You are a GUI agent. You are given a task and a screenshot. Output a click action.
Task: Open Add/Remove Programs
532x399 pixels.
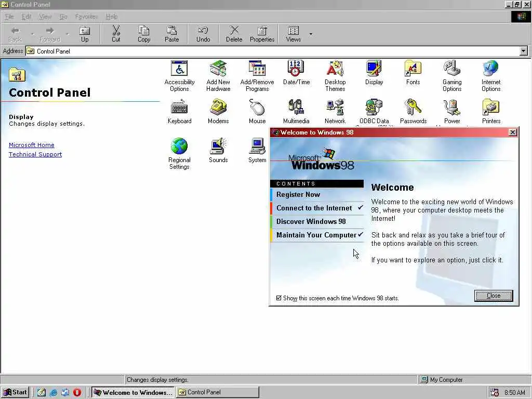(x=257, y=76)
